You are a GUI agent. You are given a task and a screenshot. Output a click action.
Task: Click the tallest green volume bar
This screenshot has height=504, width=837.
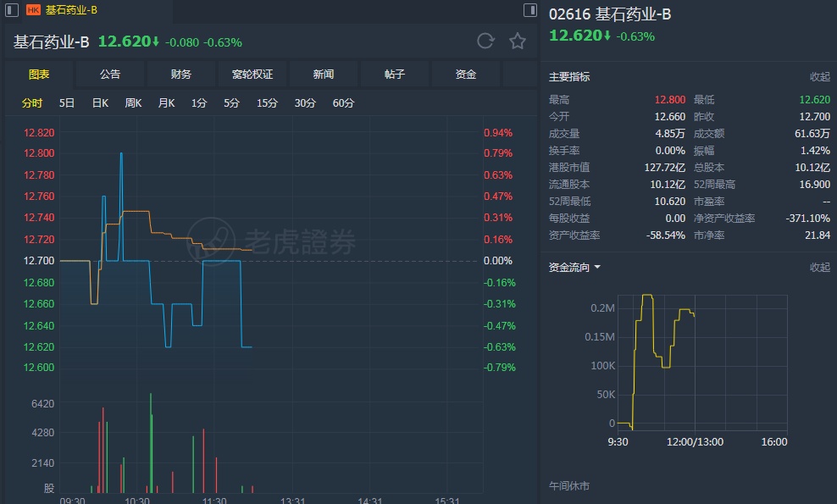(151, 442)
